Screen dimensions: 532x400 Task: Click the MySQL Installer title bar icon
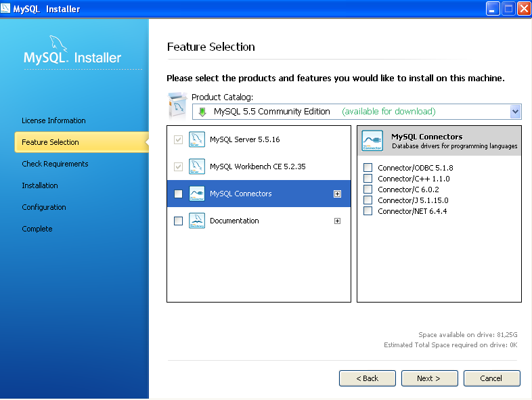[x=5, y=8]
